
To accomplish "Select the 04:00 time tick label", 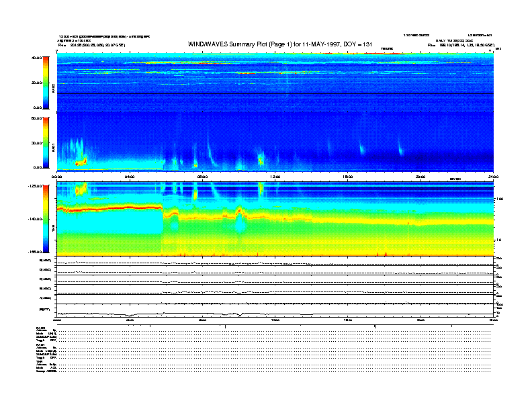I will click(x=130, y=177).
